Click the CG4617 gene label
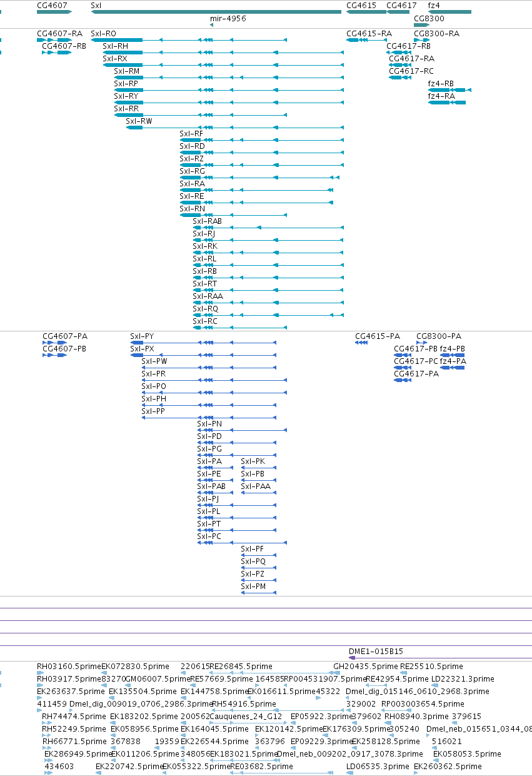 [401, 5]
